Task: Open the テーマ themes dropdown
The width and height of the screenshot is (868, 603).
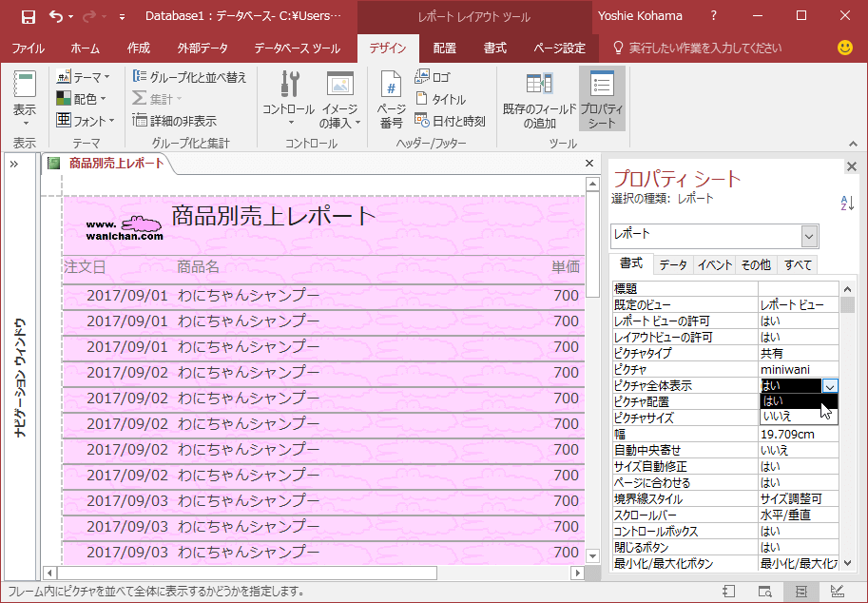Action: coord(84,77)
